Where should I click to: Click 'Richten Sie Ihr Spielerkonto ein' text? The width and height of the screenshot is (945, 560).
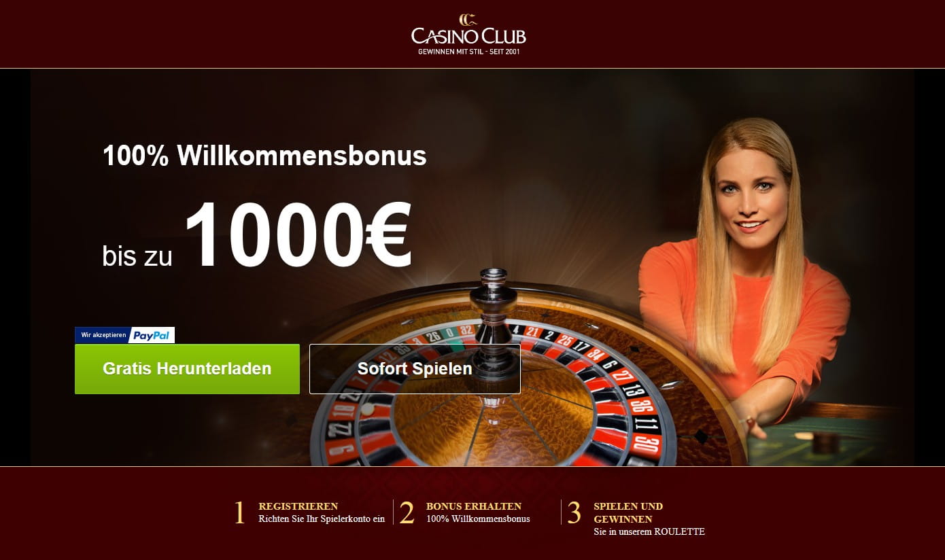[322, 519]
